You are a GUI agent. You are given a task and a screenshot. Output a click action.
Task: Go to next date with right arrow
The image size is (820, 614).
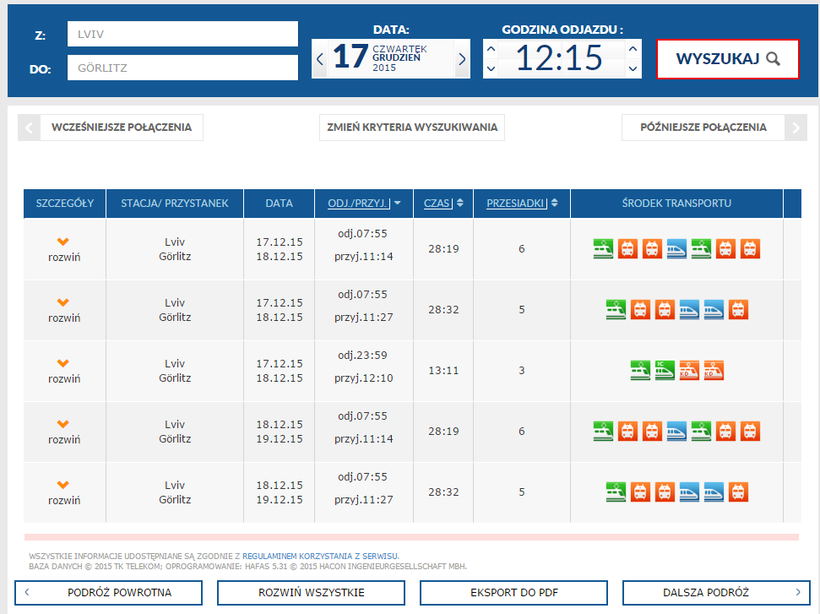click(462, 59)
